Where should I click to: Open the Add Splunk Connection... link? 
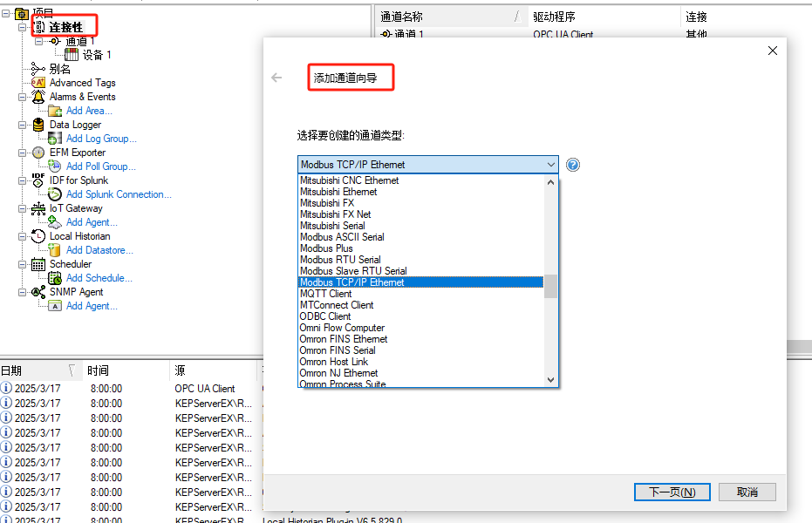pyautogui.click(x=119, y=194)
